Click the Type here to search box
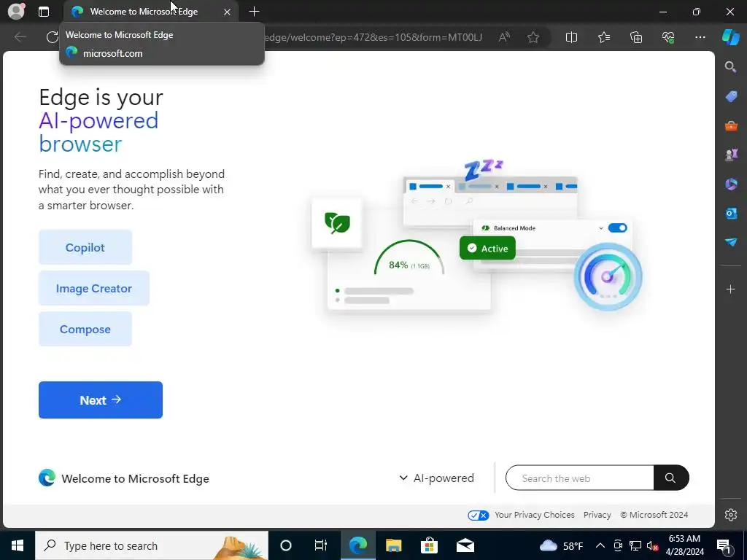 [x=152, y=545]
